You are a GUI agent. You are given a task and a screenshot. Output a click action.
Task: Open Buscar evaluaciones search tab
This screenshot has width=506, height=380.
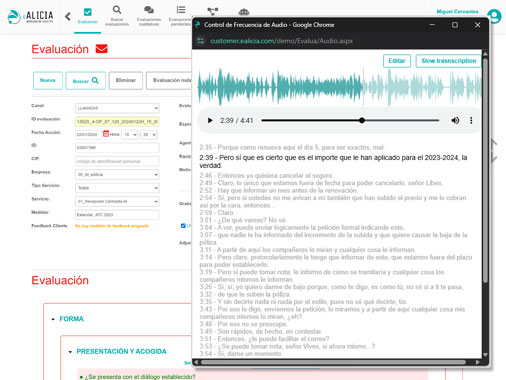[x=117, y=16]
